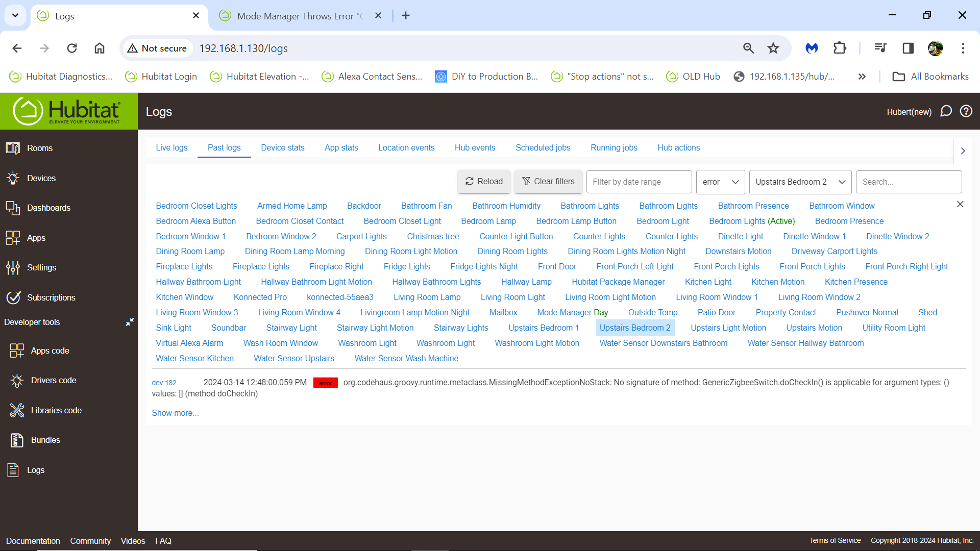This screenshot has height=551, width=980.
Task: Reload the browser page
Action: (x=72, y=48)
